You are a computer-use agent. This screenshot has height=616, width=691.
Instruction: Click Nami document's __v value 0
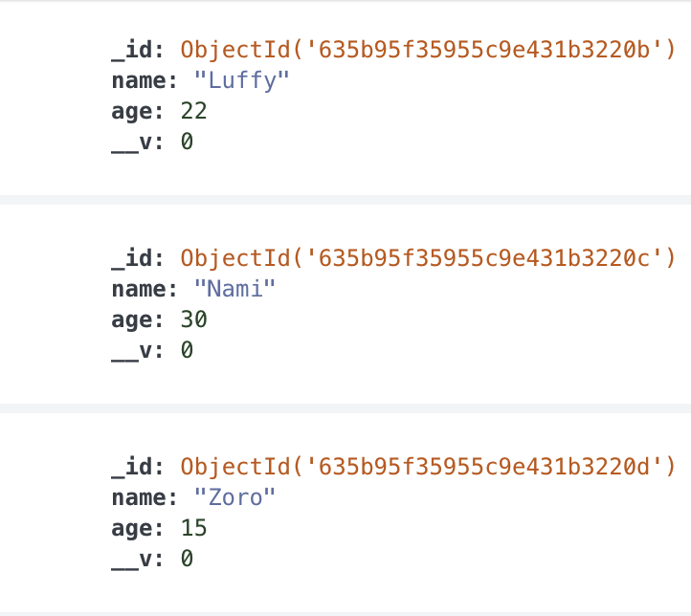[x=187, y=350]
